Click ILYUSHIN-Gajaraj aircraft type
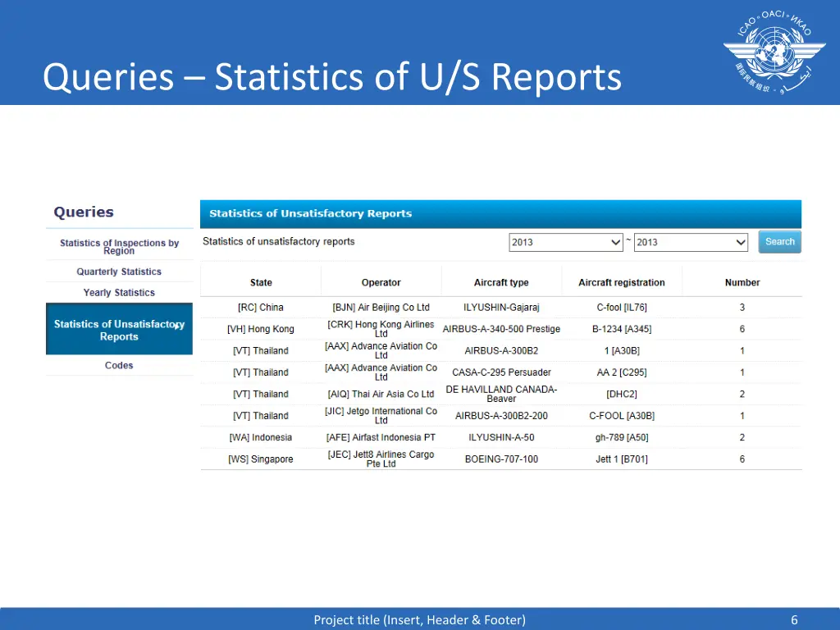 pyautogui.click(x=501, y=308)
